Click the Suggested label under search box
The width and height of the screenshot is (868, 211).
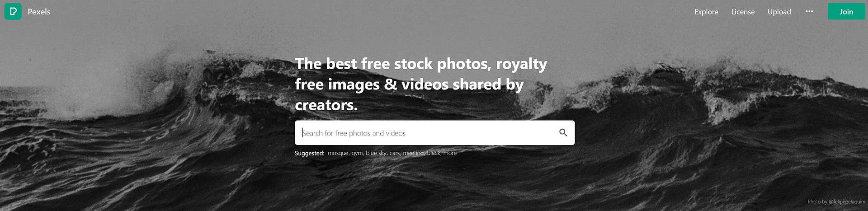(x=309, y=153)
